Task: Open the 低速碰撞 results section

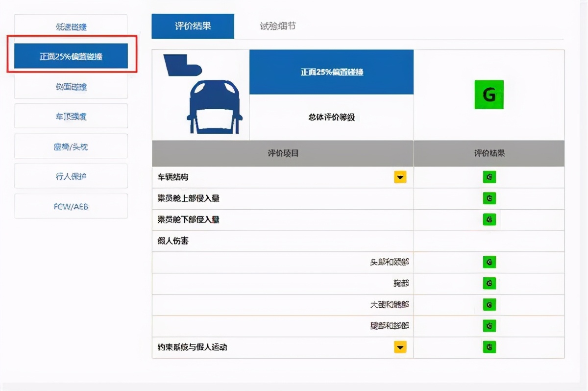Action: point(71,27)
